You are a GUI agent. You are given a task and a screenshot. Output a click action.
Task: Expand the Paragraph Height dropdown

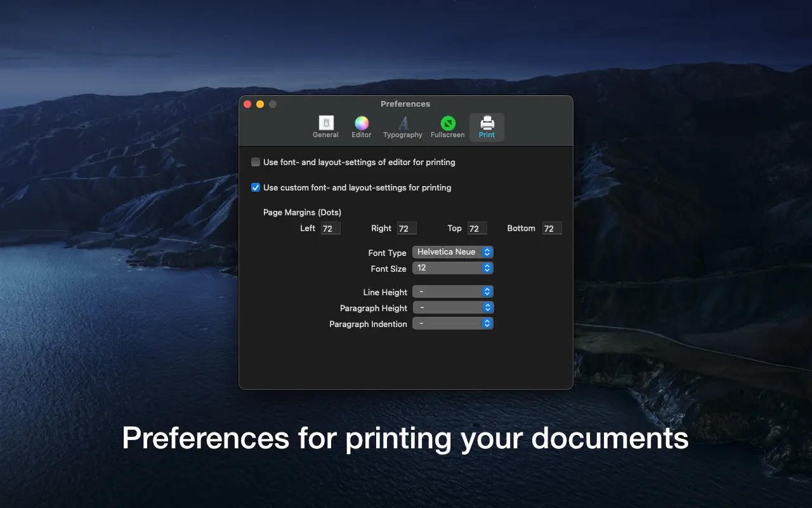pos(452,307)
